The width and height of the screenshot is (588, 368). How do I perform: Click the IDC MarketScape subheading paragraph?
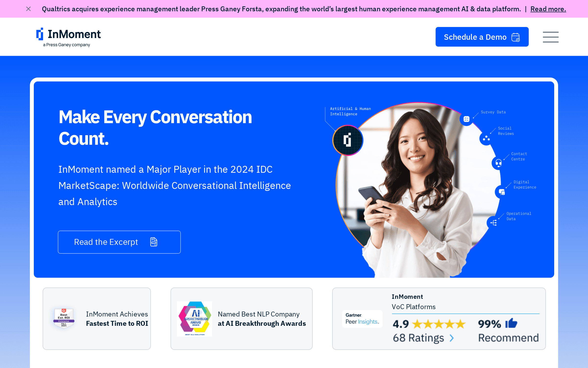pos(174,186)
